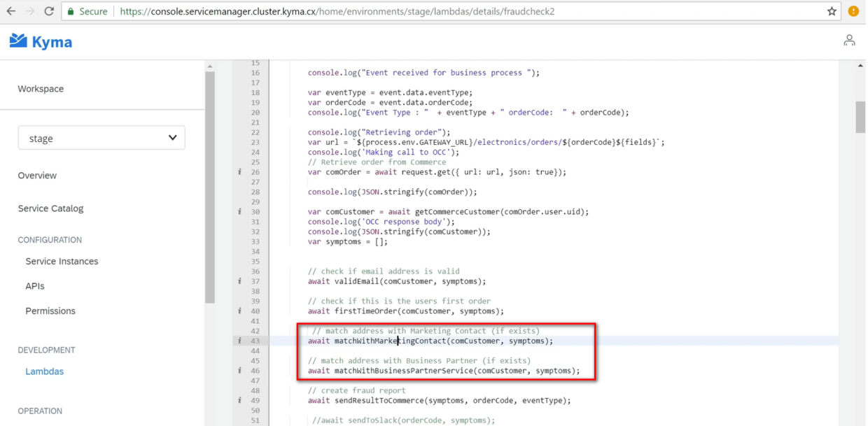Click the 'await matchWithMarketingContact' line
The height and width of the screenshot is (426, 868).
[430, 341]
